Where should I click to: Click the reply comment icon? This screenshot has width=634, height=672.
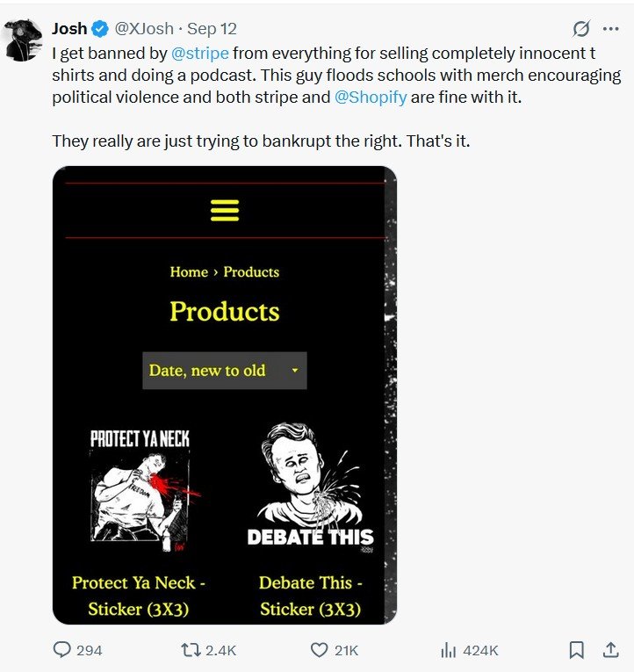tap(62, 650)
